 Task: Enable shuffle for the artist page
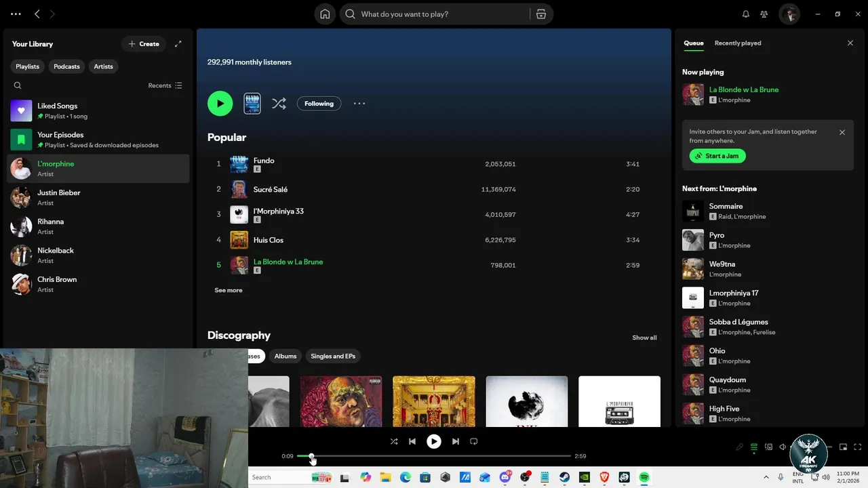click(x=279, y=104)
